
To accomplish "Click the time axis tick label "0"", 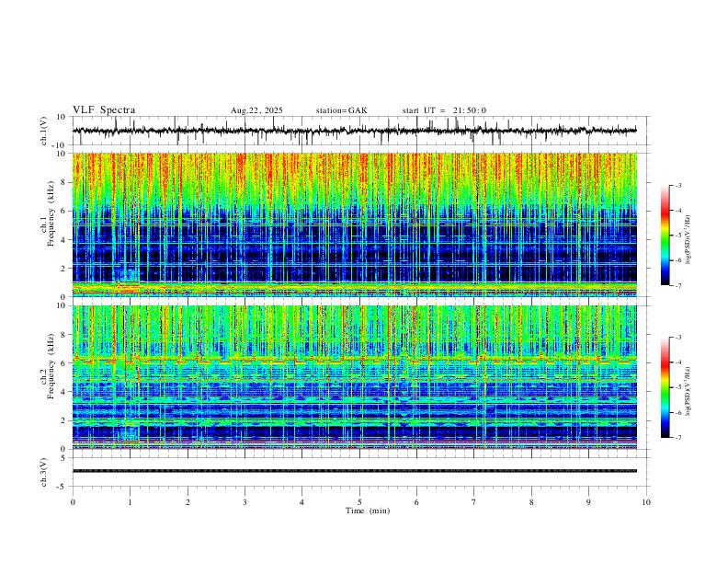I will point(73,502).
